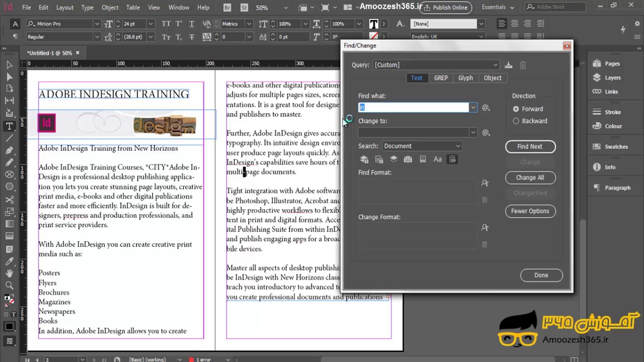
Task: Select the Eyedropper tool
Action: pyautogui.click(x=9, y=261)
